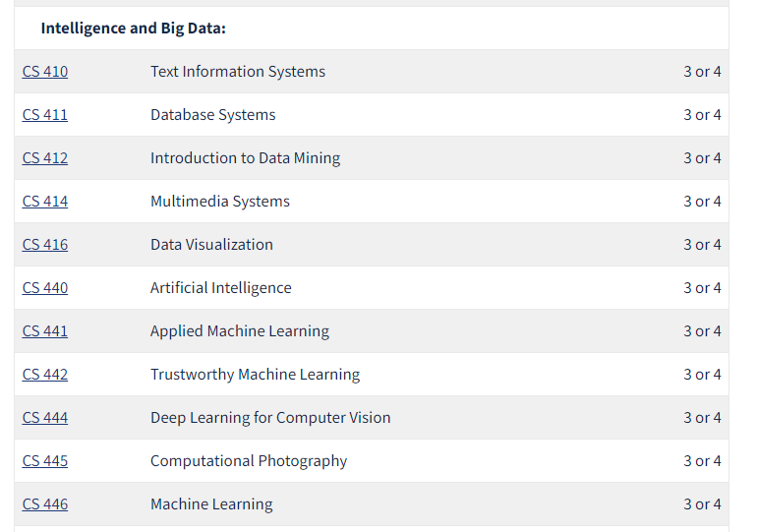
Task: Open the CS 440 course page
Action: pyautogui.click(x=45, y=288)
